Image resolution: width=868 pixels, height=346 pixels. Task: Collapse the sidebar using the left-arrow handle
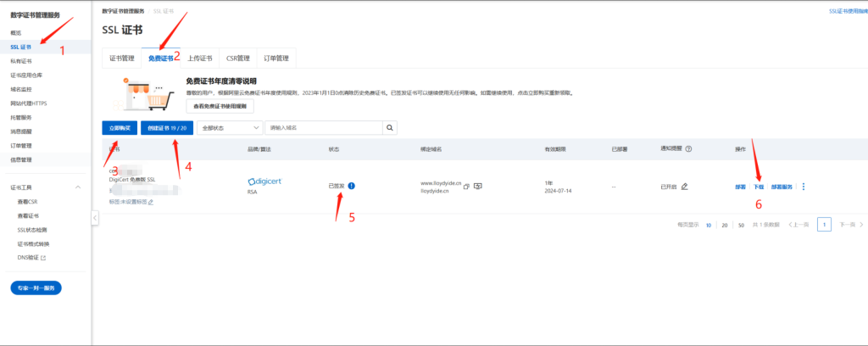[x=95, y=218]
